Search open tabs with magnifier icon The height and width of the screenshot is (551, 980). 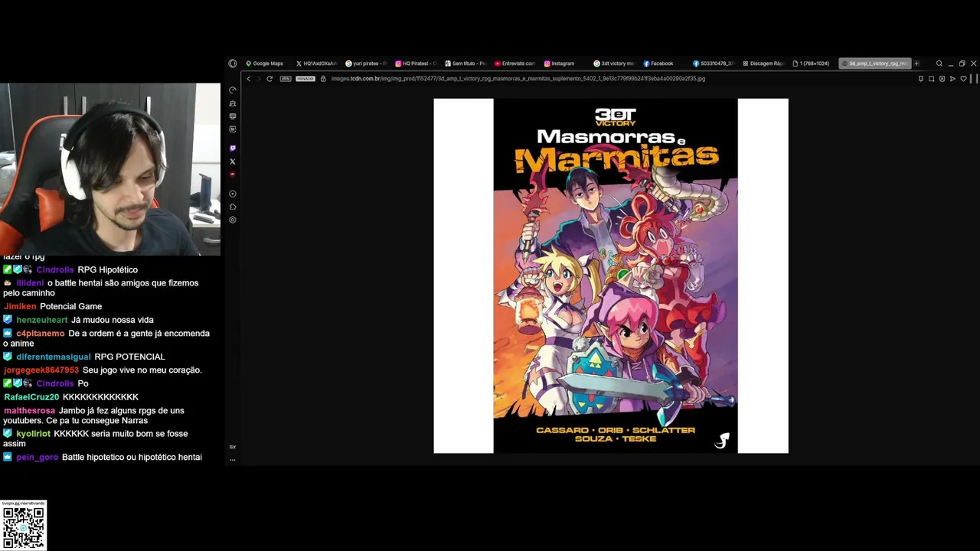coord(939,64)
